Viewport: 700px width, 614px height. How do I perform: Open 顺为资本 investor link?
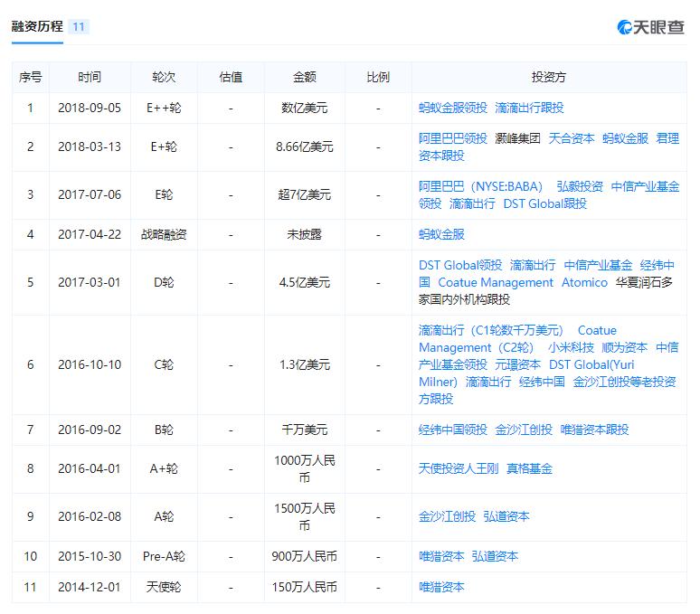(x=625, y=347)
